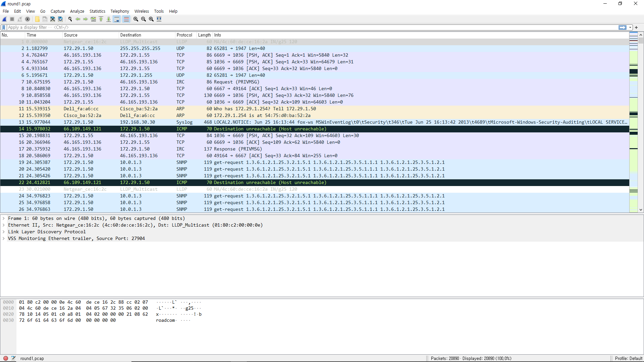This screenshot has height=362, width=644.
Task: Toggle auto-scroll during live capture
Action: [117, 19]
